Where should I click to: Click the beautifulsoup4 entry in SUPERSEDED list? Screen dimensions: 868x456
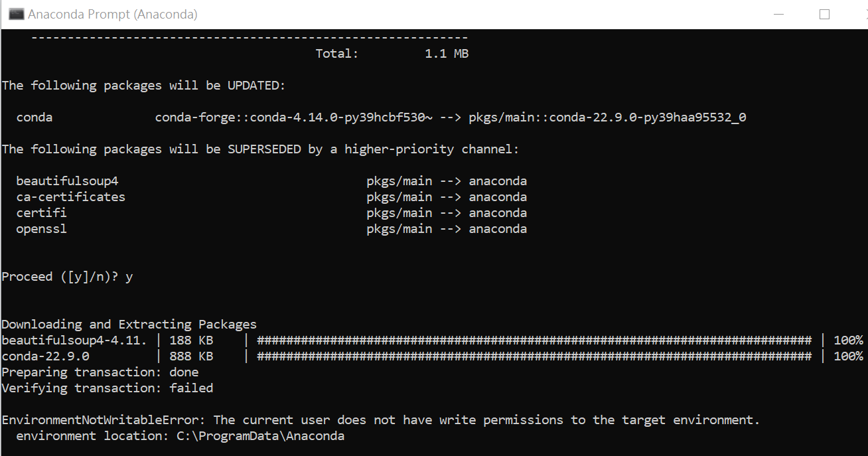(x=67, y=181)
